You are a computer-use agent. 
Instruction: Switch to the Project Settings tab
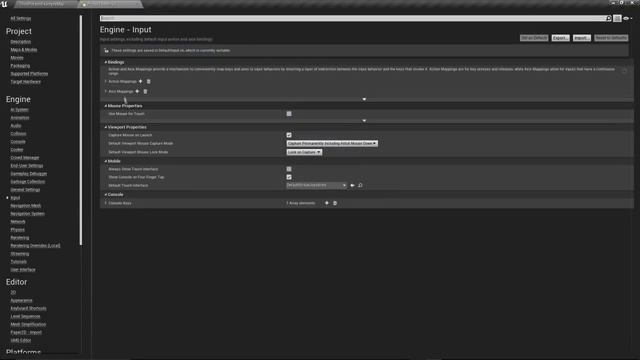point(110,4)
